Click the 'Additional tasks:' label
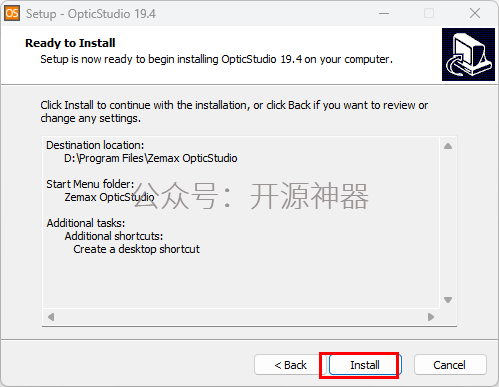 click(x=86, y=223)
